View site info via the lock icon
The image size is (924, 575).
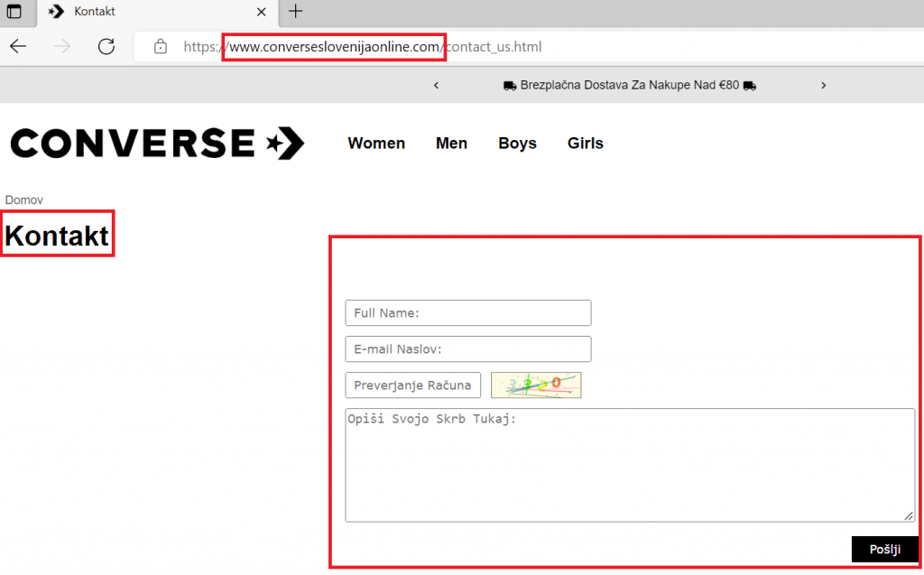(161, 47)
